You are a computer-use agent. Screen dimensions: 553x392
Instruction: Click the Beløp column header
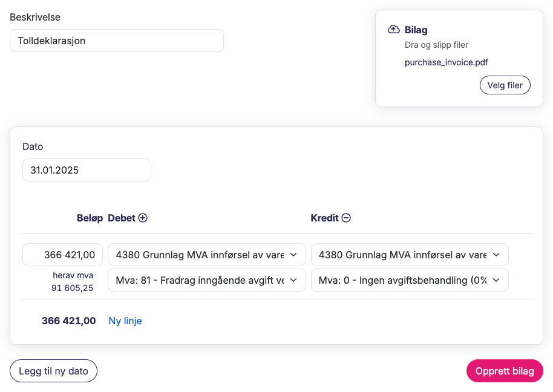click(x=90, y=218)
